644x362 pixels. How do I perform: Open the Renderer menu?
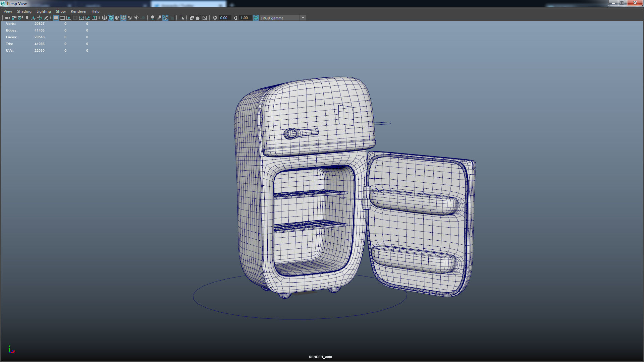tap(78, 11)
